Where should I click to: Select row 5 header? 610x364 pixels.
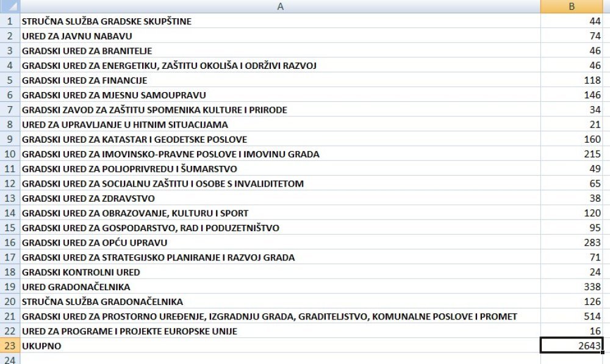(x=10, y=80)
